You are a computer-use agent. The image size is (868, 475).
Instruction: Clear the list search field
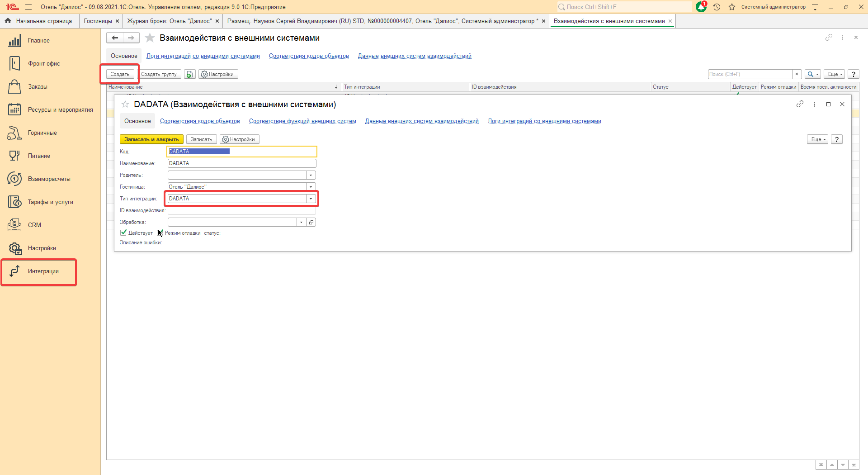click(797, 74)
